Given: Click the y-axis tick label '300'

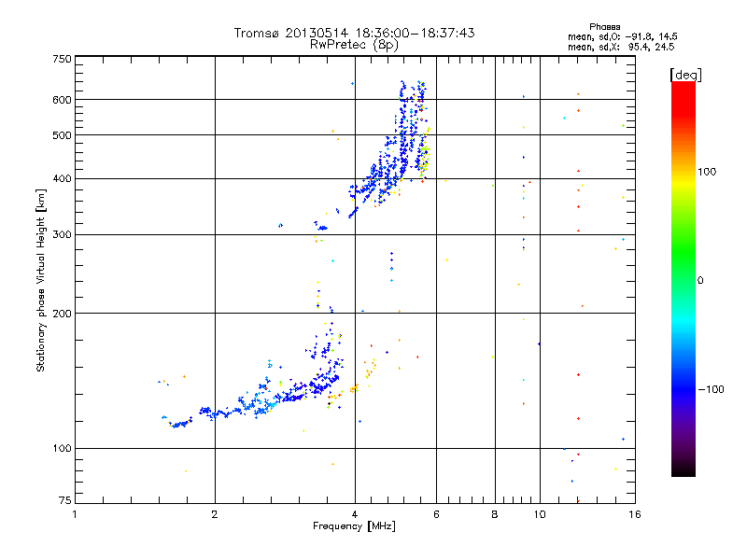Looking at the screenshot, I should 62,235.
